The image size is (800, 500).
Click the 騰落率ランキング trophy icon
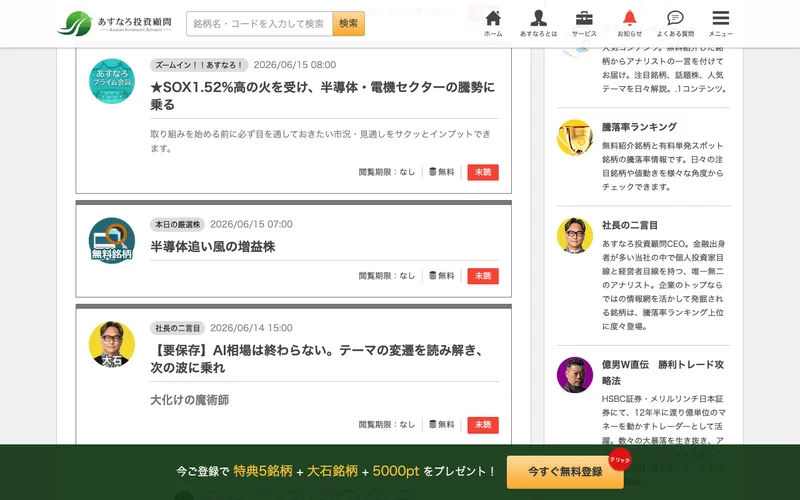click(575, 138)
